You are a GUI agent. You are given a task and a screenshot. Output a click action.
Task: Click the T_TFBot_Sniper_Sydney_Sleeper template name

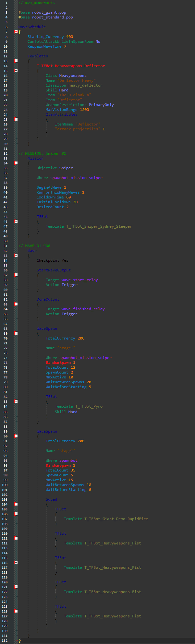99,226
